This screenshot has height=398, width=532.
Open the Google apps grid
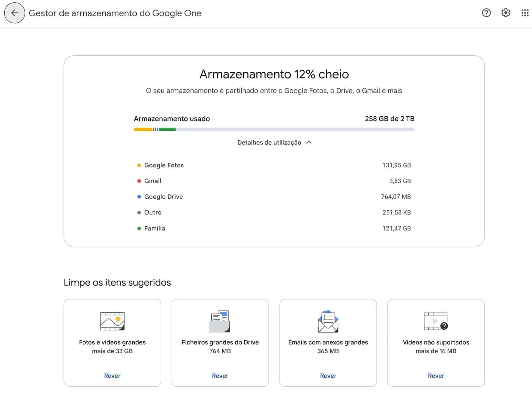pos(525,13)
